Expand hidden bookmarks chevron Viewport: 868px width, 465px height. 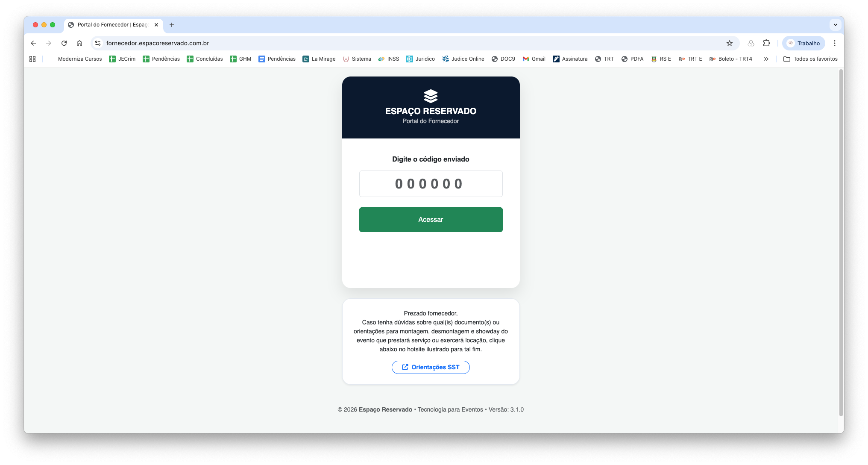tap(766, 59)
